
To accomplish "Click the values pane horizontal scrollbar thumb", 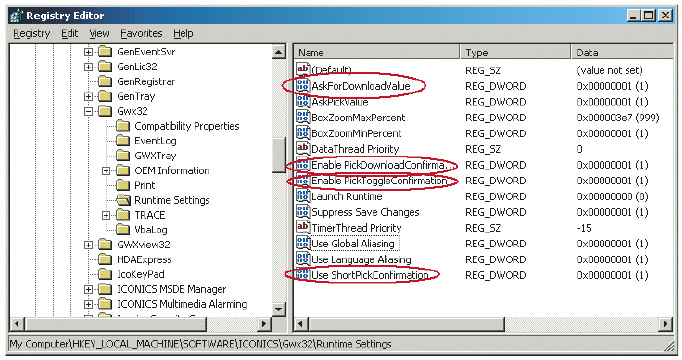I will click(406, 324).
